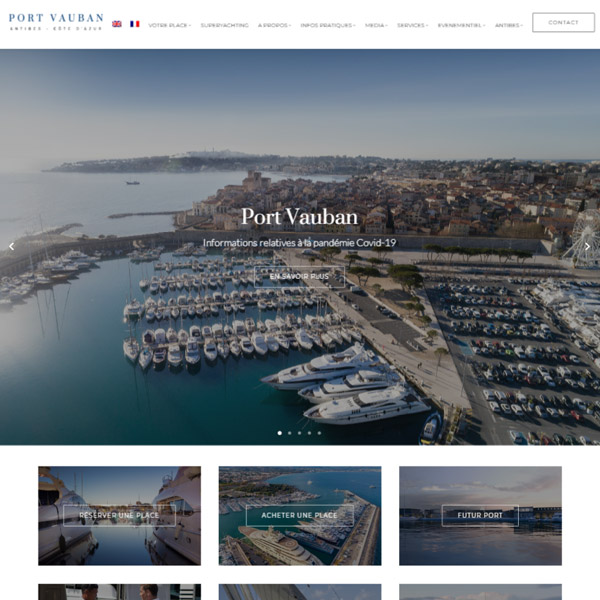This screenshot has width=600, height=600.
Task: Expand the Votre Place dropdown menu
Action: click(170, 25)
